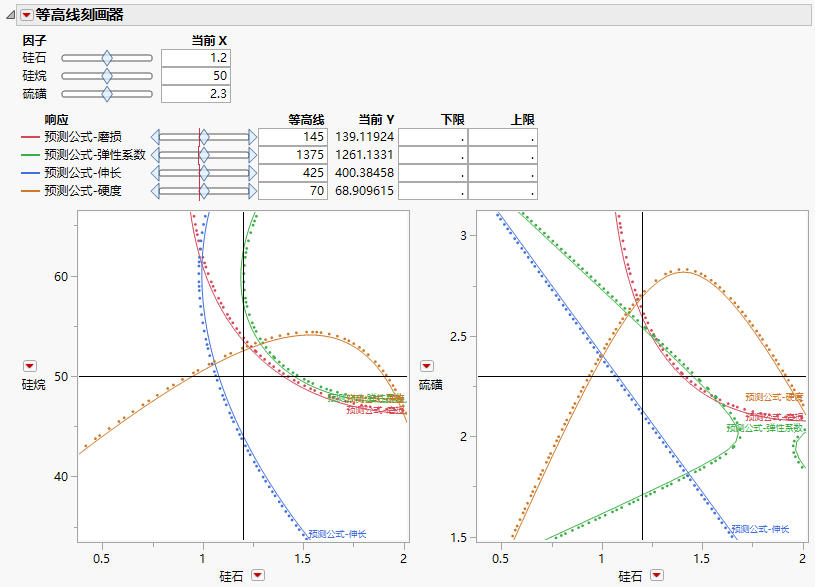Click the 预测公式-伸长 contour slider thumb

pos(204,173)
